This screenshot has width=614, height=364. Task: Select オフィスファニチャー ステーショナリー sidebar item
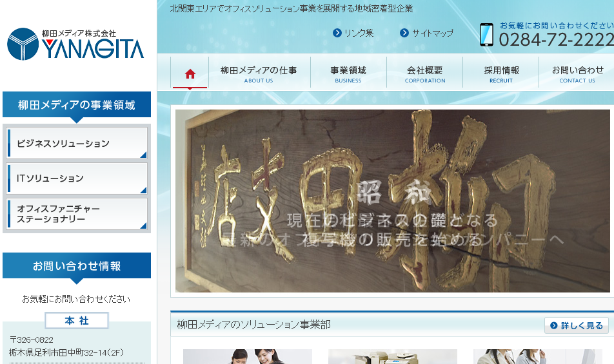77,214
